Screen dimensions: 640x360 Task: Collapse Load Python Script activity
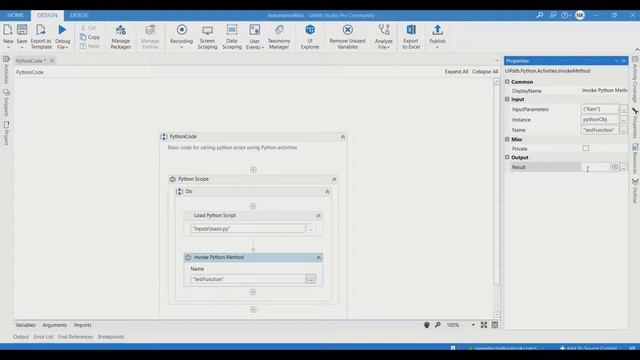tap(318, 216)
